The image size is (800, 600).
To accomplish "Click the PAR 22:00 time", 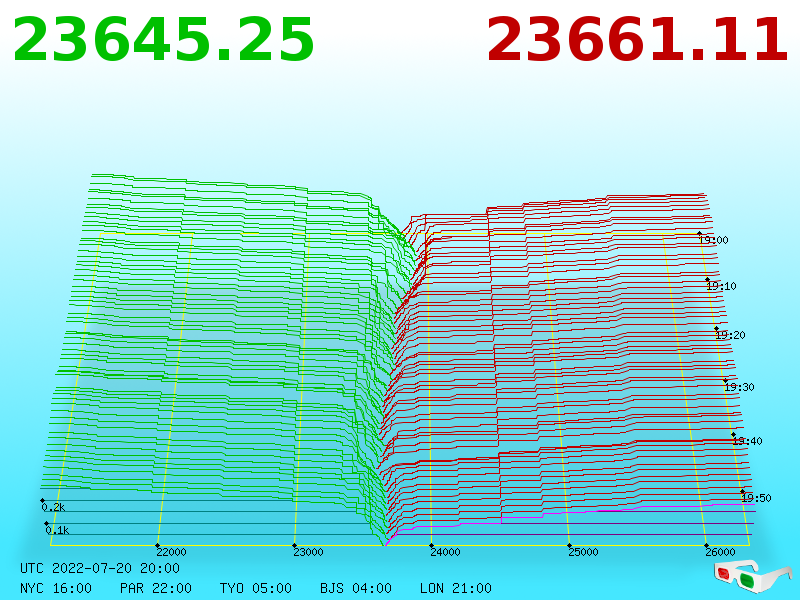I will [156, 588].
